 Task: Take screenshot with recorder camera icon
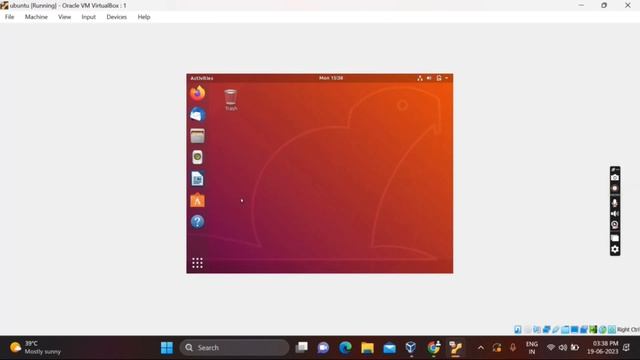coord(615,178)
